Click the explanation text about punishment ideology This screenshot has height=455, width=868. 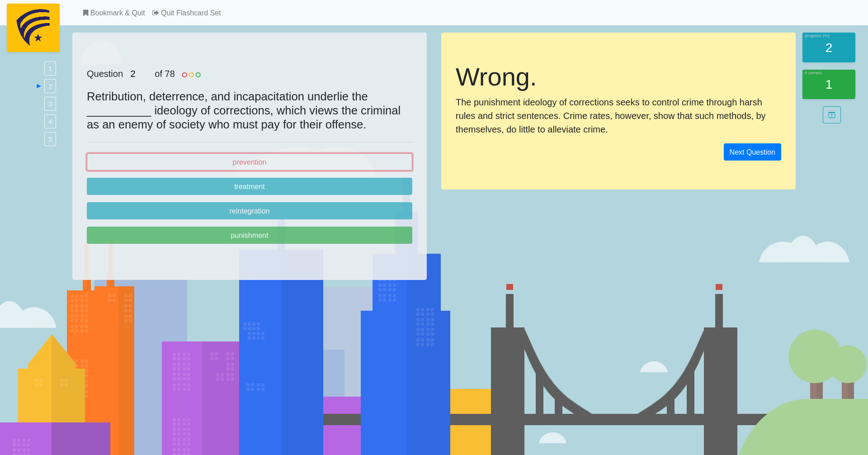(611, 116)
